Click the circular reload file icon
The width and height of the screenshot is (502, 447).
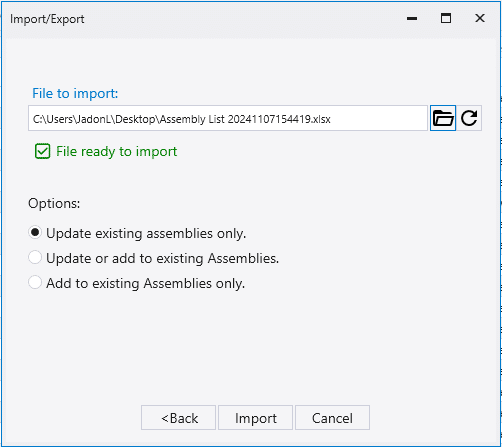click(x=469, y=118)
